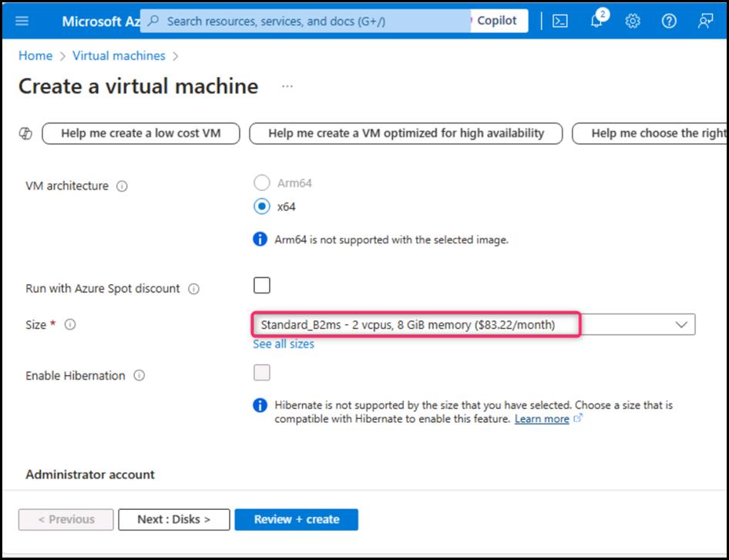Click info icon next to Enable Hibernation
Screen dimensions: 729x560
tap(139, 376)
